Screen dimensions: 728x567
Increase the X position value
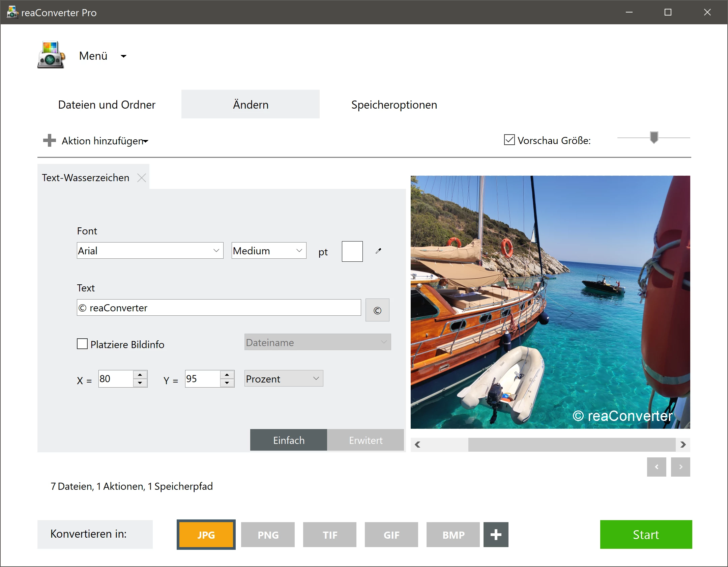[x=140, y=375]
